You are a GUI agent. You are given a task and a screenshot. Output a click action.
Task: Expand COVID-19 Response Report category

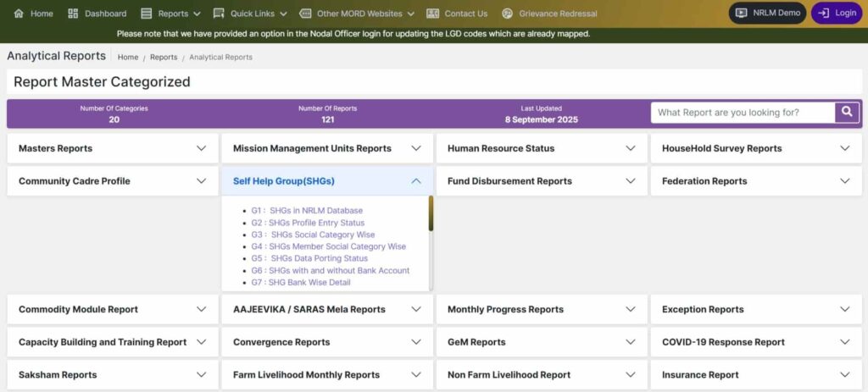756,342
